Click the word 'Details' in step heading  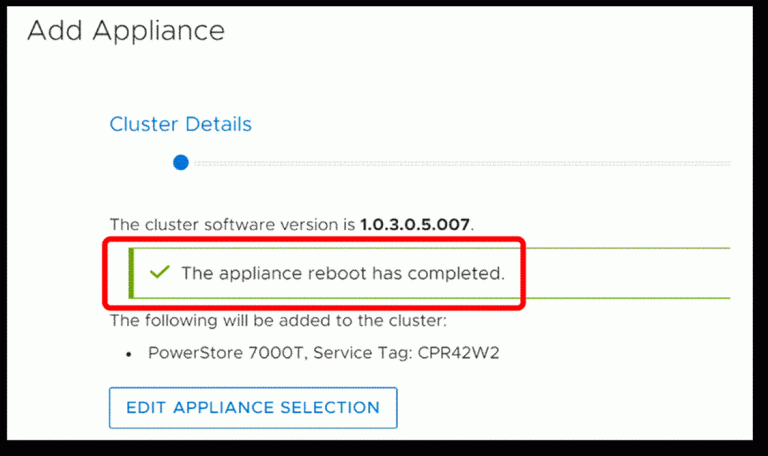[x=218, y=124]
